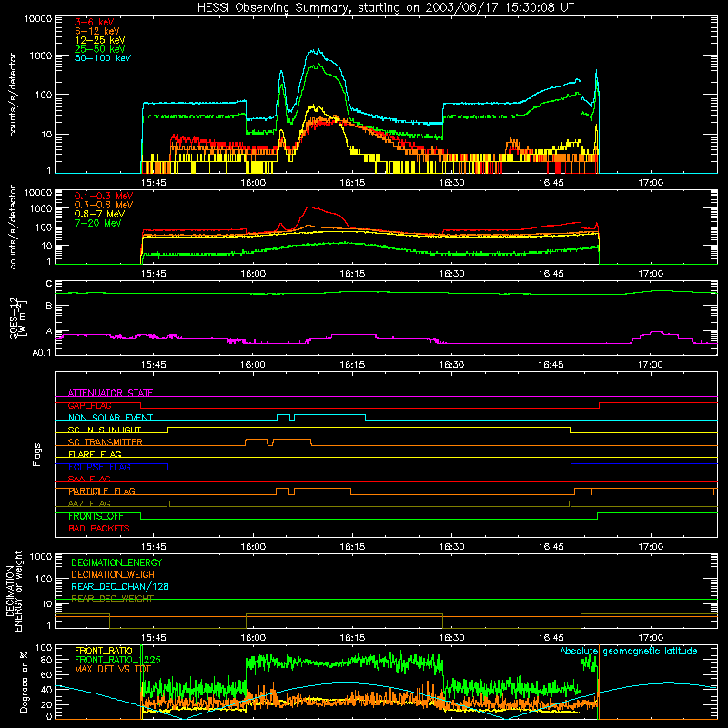Select the REAR_DEC_WEIGHT legend label
728x728 pixels.
112,599
